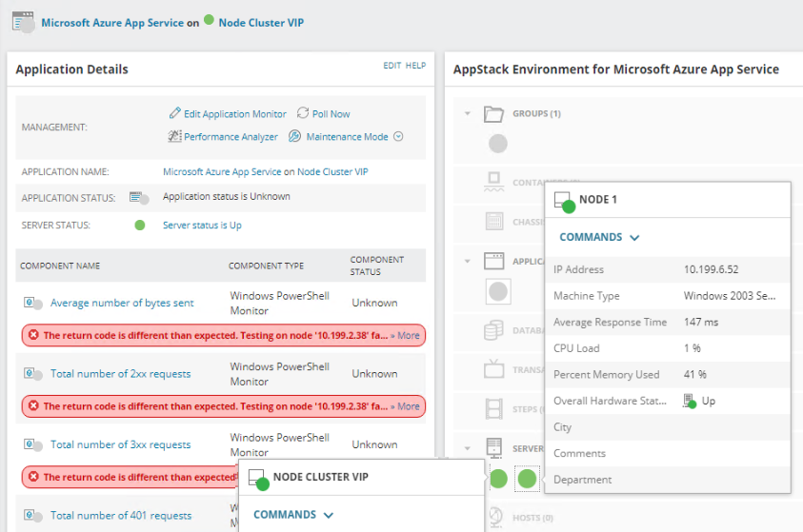Viewport: 803px width, 532px height.
Task: Click the pencil icon for Edit Application Monitor
Action: click(174, 112)
